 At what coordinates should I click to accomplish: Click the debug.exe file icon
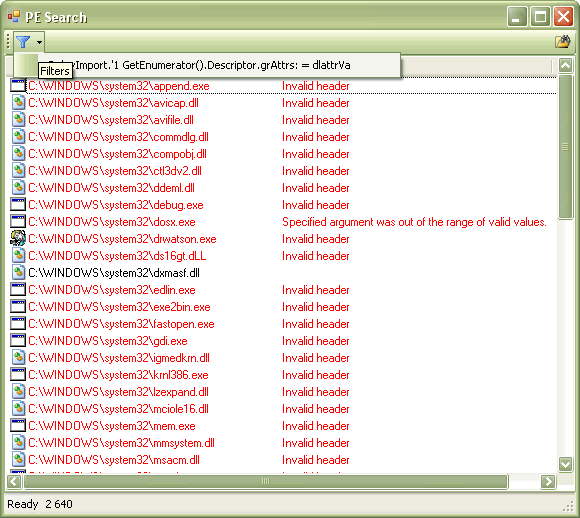[x=18, y=205]
